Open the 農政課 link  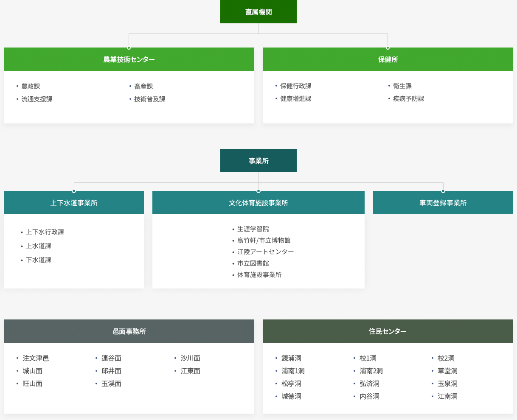[31, 86]
